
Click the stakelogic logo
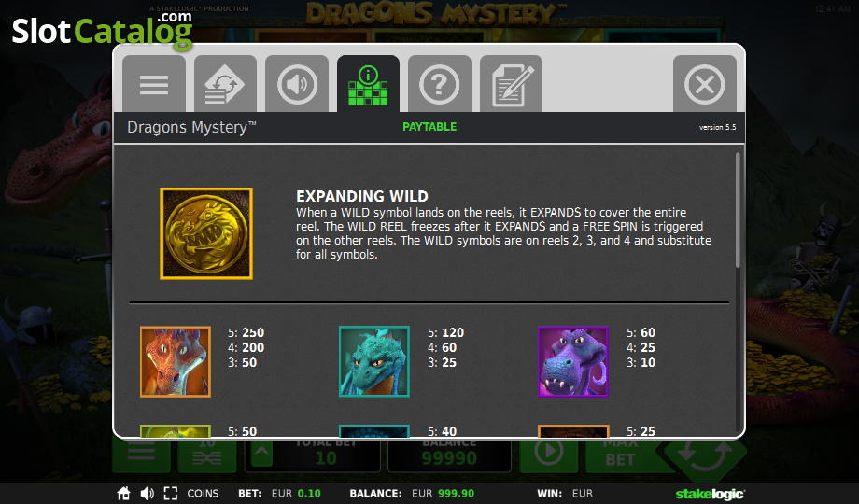[x=710, y=494]
